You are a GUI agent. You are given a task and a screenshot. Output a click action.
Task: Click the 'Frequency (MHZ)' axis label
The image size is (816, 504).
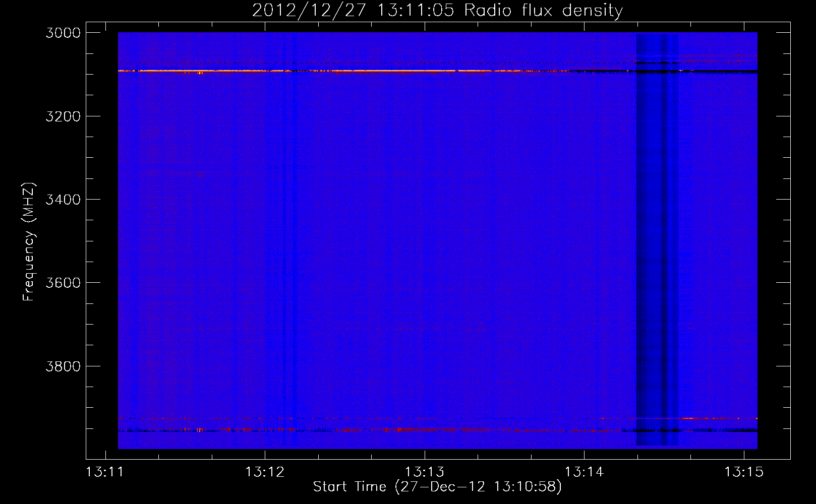(29, 242)
